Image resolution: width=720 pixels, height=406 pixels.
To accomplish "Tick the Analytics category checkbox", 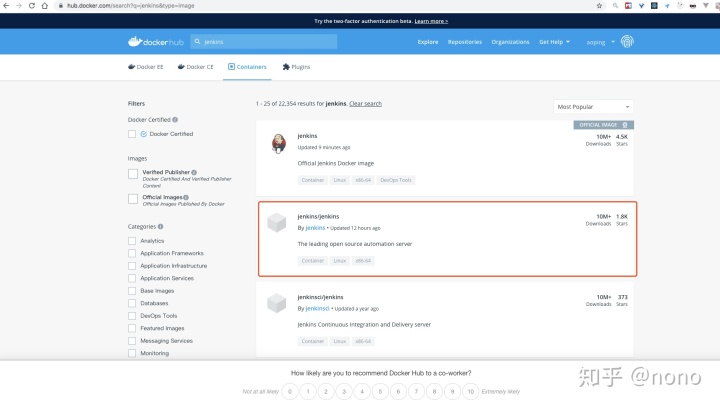I will (132, 241).
